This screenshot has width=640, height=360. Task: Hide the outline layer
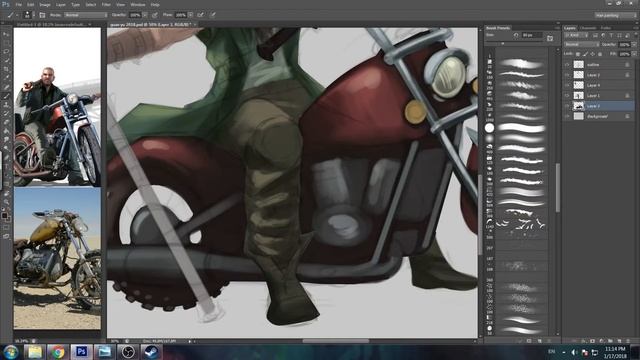(567, 64)
